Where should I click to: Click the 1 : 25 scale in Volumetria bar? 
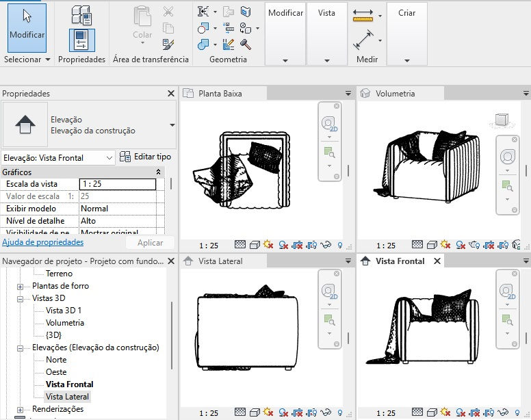[386, 246]
